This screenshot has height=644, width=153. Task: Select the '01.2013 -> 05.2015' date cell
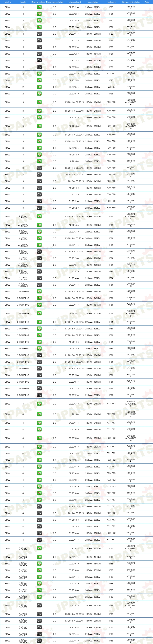[x=74, y=369]
